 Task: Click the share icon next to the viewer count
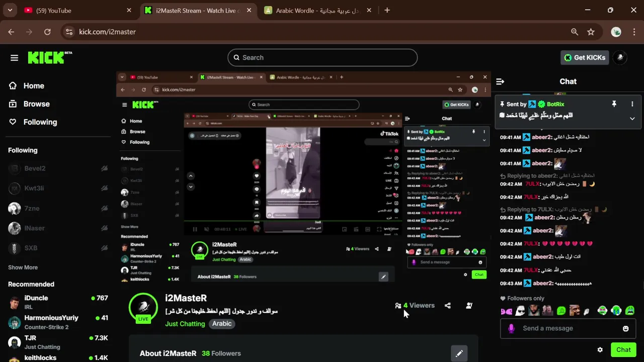coord(448,305)
